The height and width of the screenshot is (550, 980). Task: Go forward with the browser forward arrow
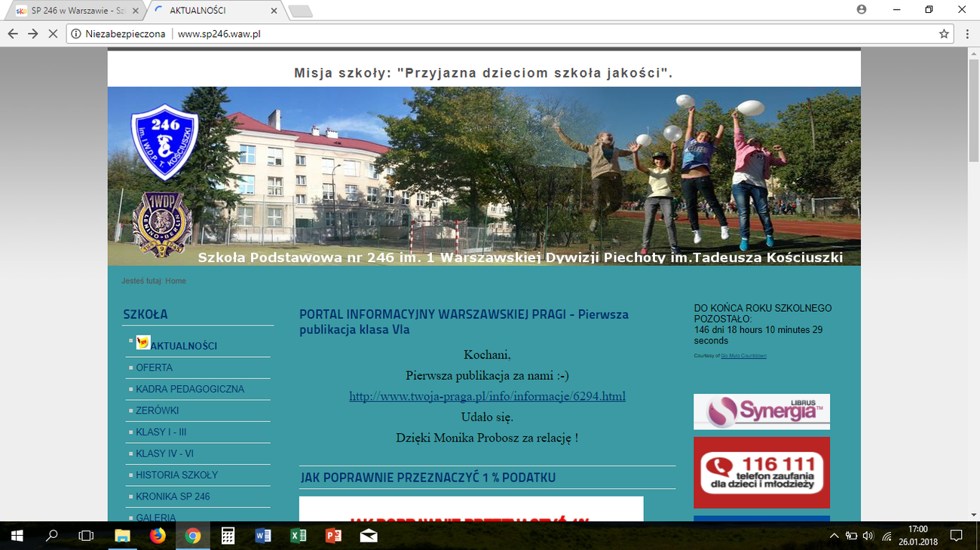(33, 34)
